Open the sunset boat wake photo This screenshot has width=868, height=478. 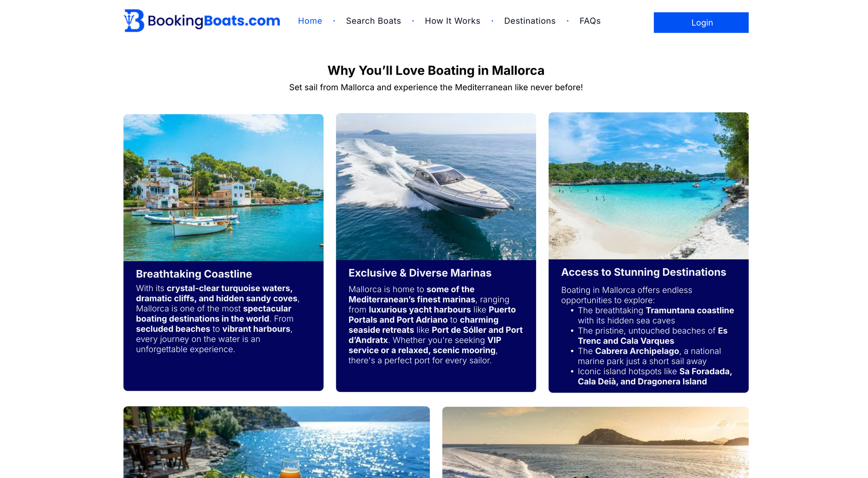pyautogui.click(x=595, y=442)
